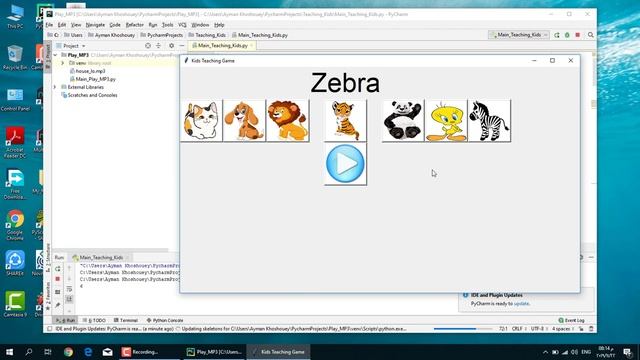Open the Run menu in PyCharm
Viewport: 640px width, 360px height.
coord(153,25)
